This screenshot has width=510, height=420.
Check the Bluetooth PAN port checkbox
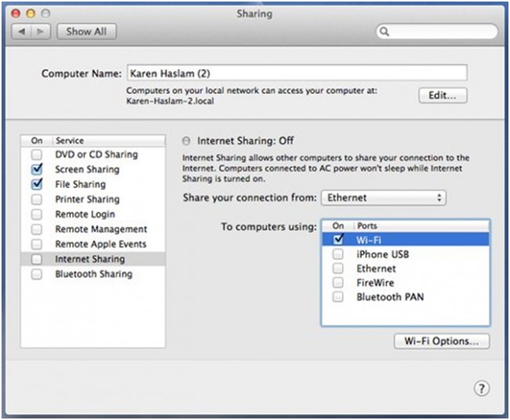338,298
